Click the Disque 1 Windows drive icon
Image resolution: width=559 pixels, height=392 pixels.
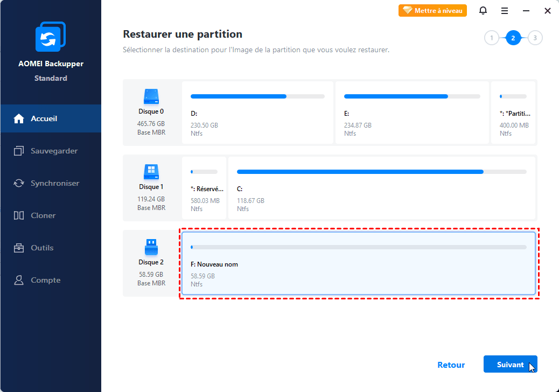click(151, 172)
